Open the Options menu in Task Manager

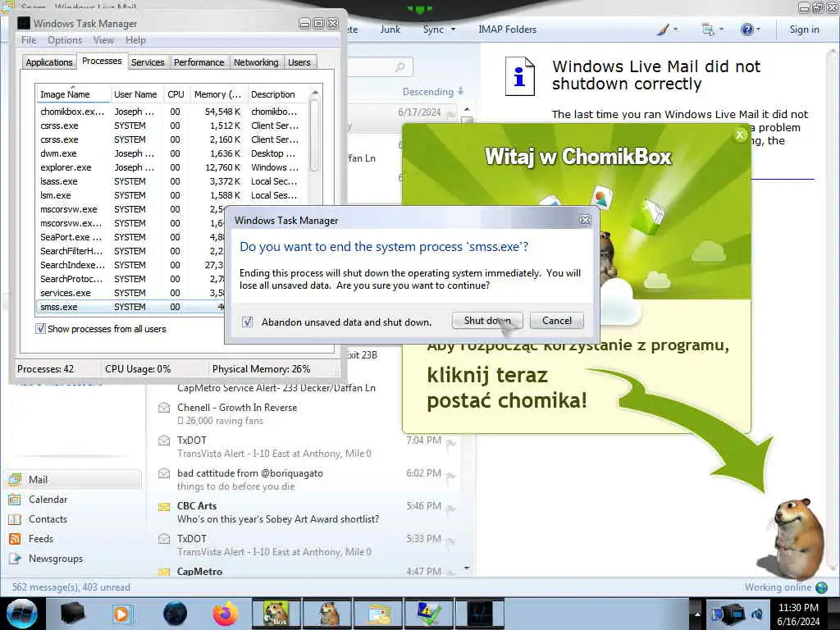pyautogui.click(x=65, y=40)
